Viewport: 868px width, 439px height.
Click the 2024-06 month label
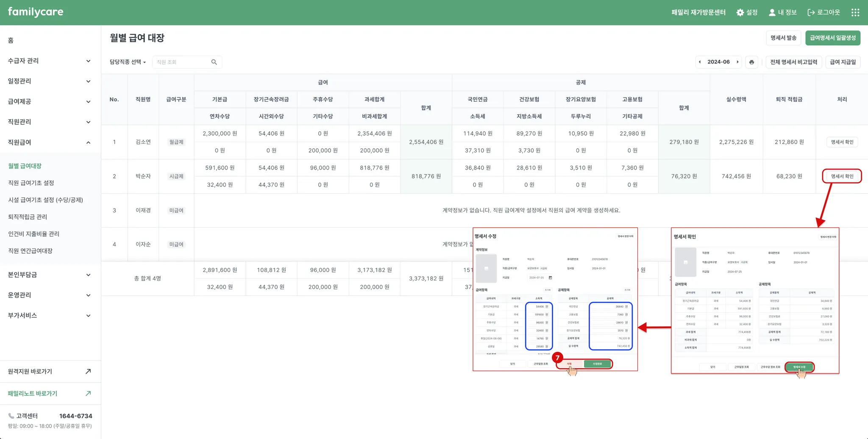(718, 62)
